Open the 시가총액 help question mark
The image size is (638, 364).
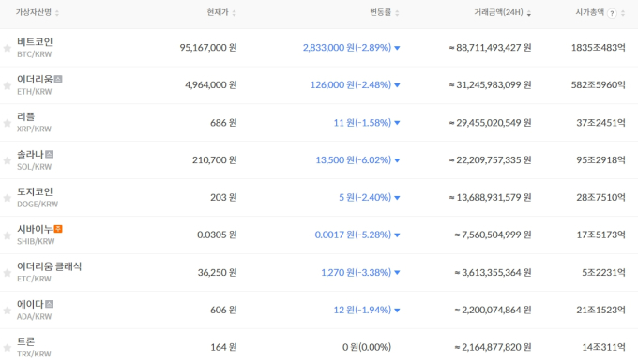[612, 13]
